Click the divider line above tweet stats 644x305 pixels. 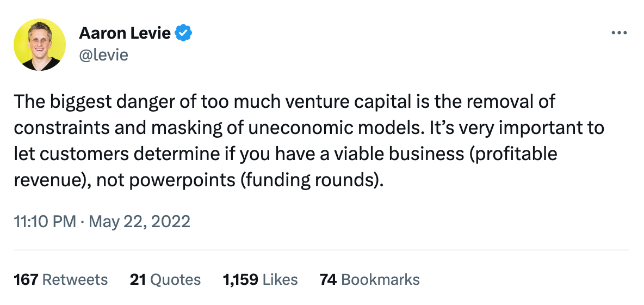pos(321,250)
